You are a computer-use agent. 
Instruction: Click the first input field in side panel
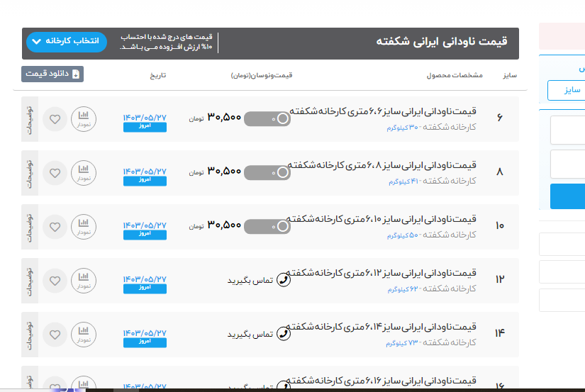(x=567, y=130)
